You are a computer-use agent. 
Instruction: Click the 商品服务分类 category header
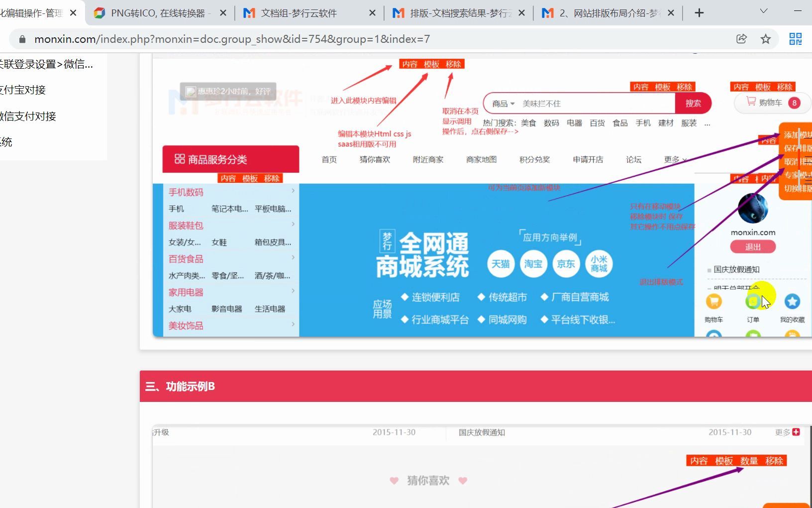click(x=231, y=159)
